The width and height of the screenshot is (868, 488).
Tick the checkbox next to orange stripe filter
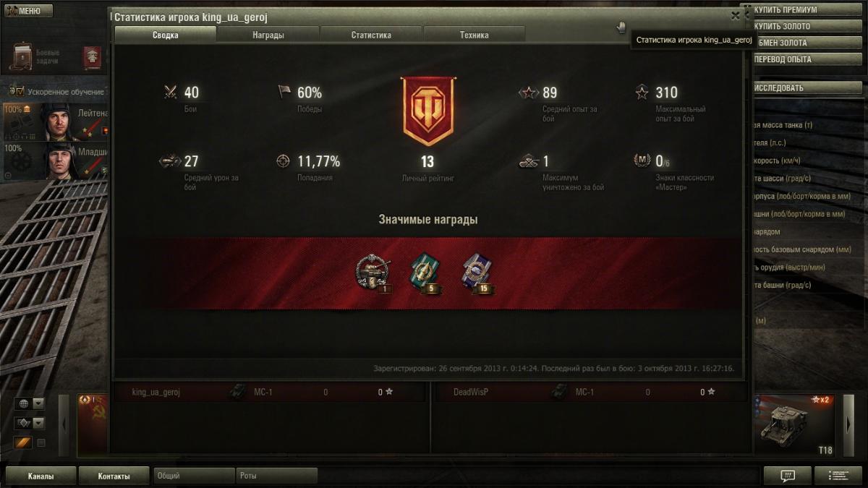pos(41,442)
